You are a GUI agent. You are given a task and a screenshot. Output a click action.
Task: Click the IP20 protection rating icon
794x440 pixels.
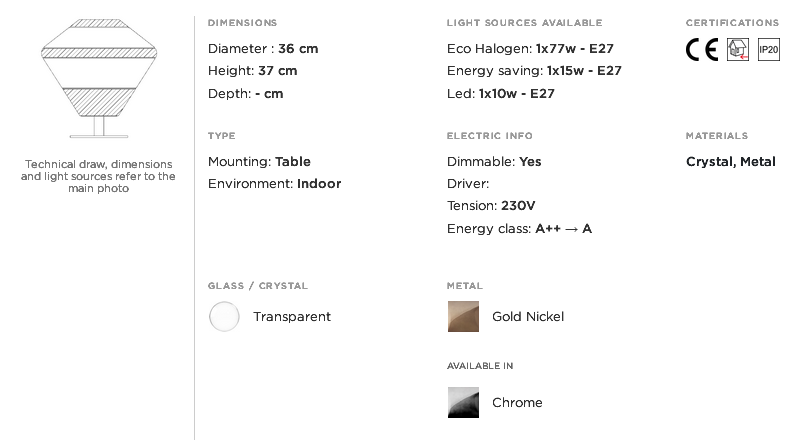click(768, 50)
